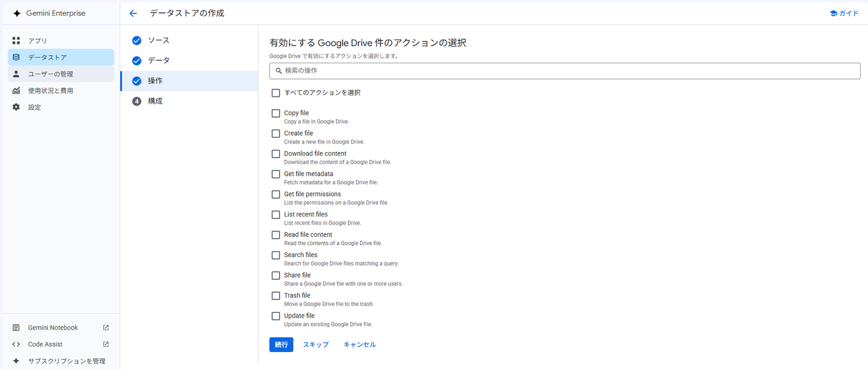Viewport: 868px width, 370px height.
Task: Click the データストア database icon
Action: [16, 57]
